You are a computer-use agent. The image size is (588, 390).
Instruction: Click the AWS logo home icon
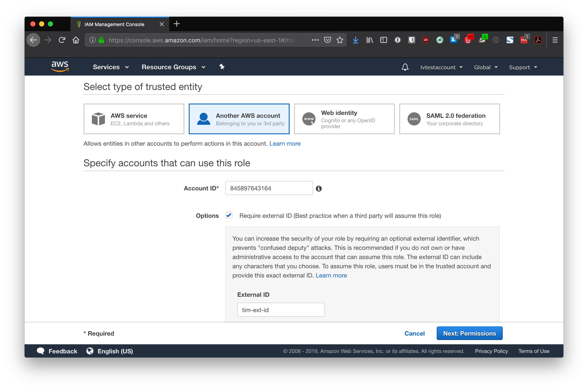[x=60, y=67]
